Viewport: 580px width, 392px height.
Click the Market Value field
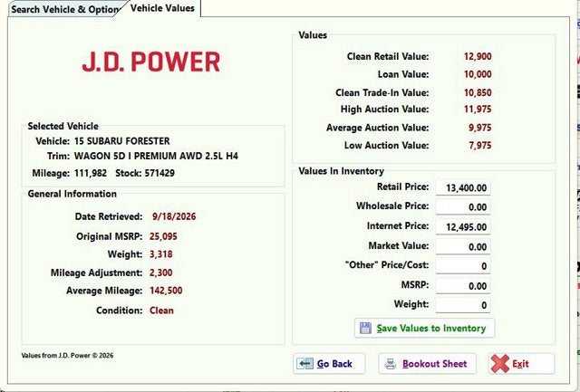(463, 247)
